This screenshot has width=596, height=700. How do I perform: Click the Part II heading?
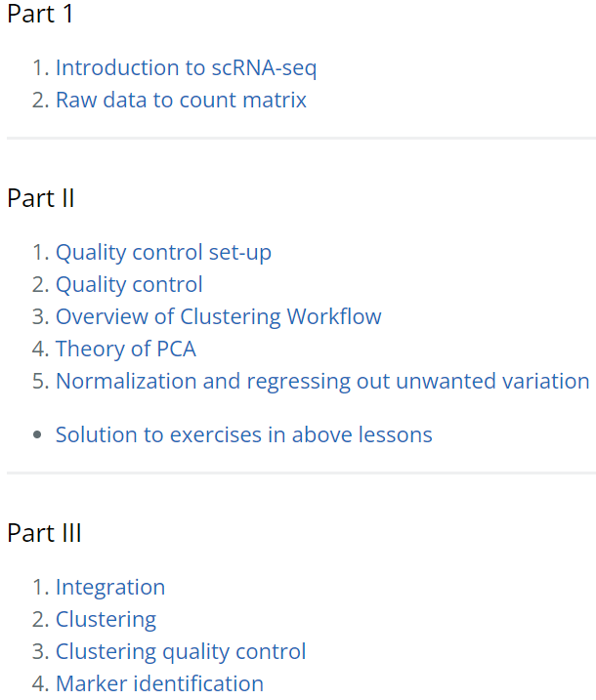point(41,198)
